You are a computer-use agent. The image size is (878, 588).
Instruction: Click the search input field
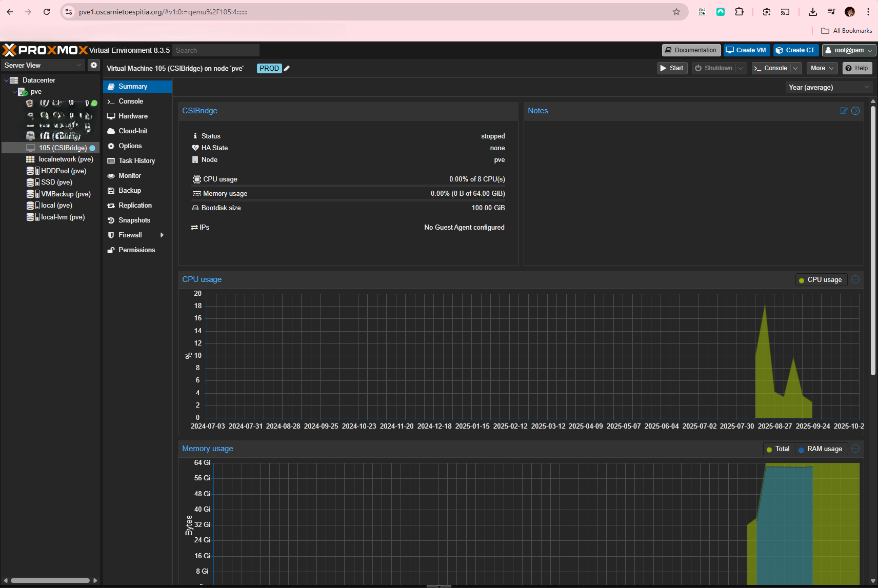click(x=215, y=50)
